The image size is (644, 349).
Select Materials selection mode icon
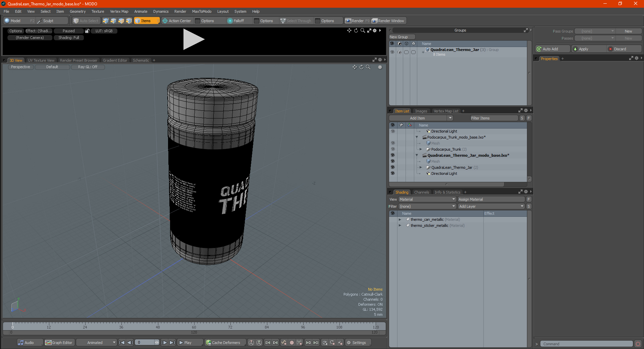tap(129, 21)
